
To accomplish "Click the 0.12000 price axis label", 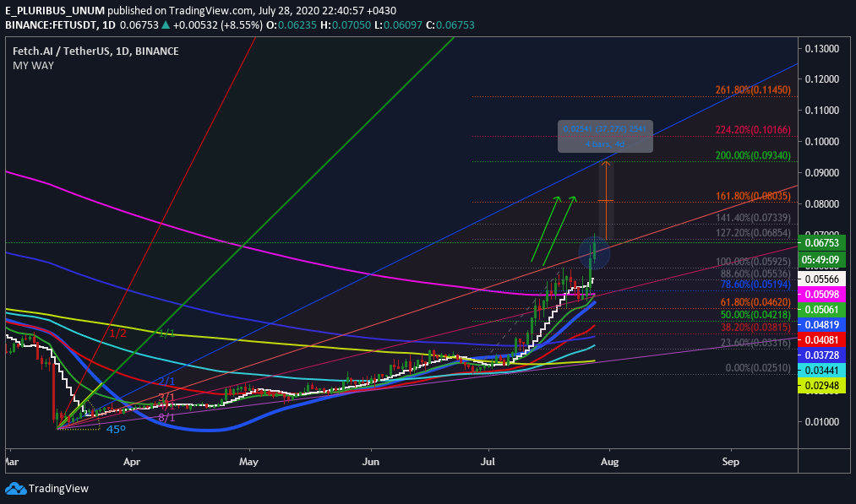I will point(821,79).
